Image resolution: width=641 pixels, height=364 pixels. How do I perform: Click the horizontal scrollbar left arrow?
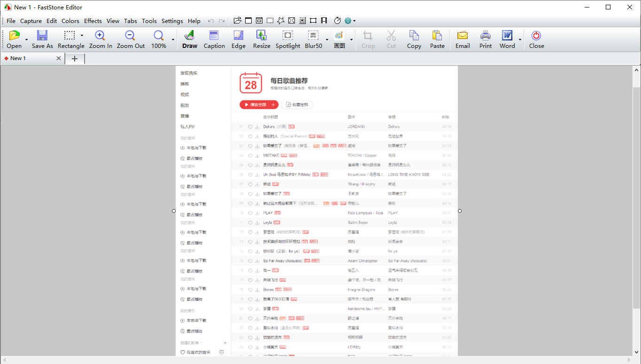4,360
